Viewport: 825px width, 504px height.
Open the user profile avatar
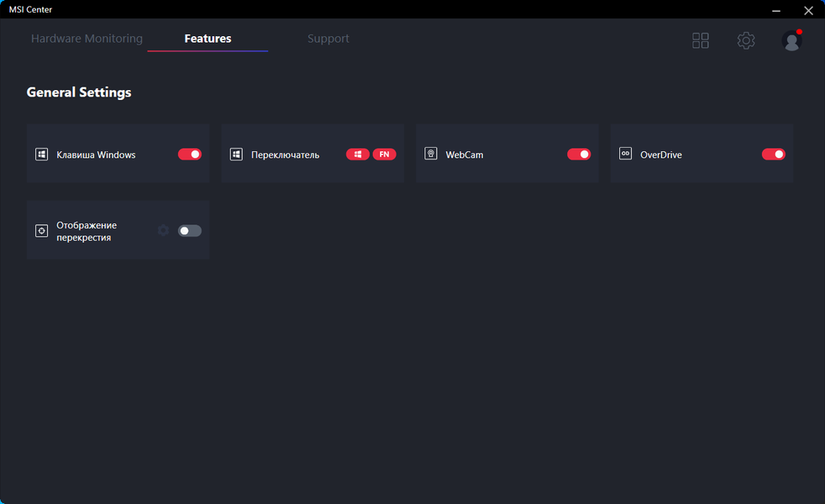791,40
